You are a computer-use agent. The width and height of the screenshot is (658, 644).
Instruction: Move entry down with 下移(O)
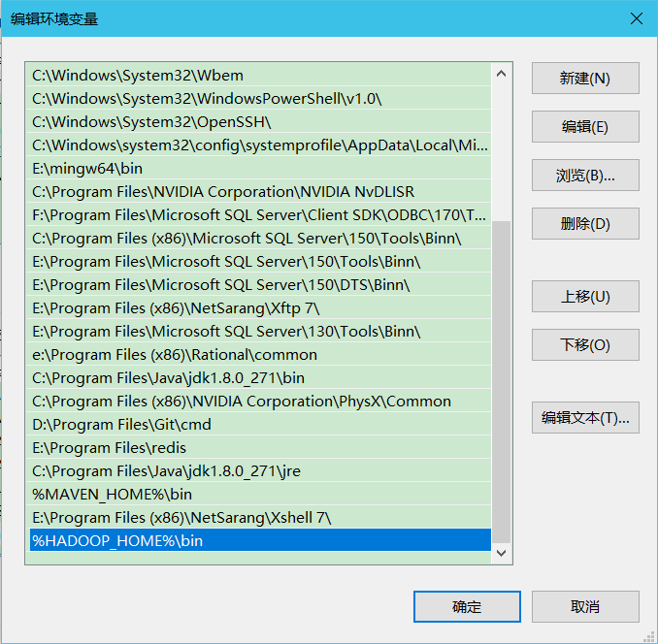(x=585, y=344)
